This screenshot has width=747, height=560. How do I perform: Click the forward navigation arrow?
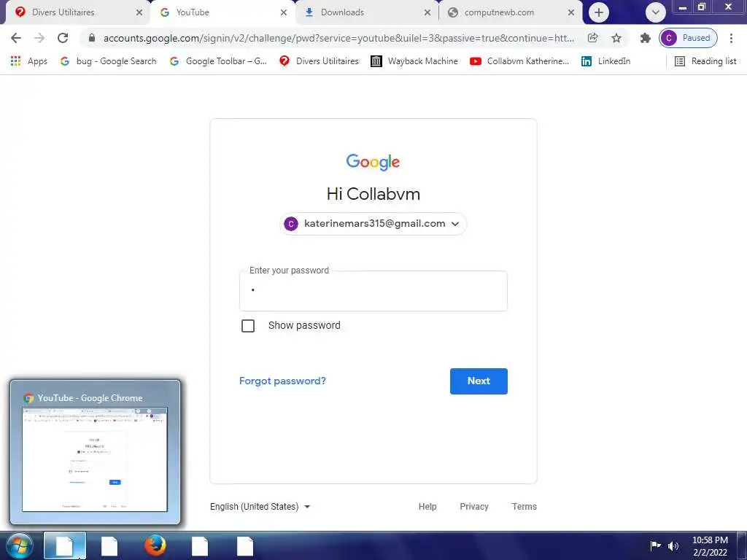tap(39, 38)
